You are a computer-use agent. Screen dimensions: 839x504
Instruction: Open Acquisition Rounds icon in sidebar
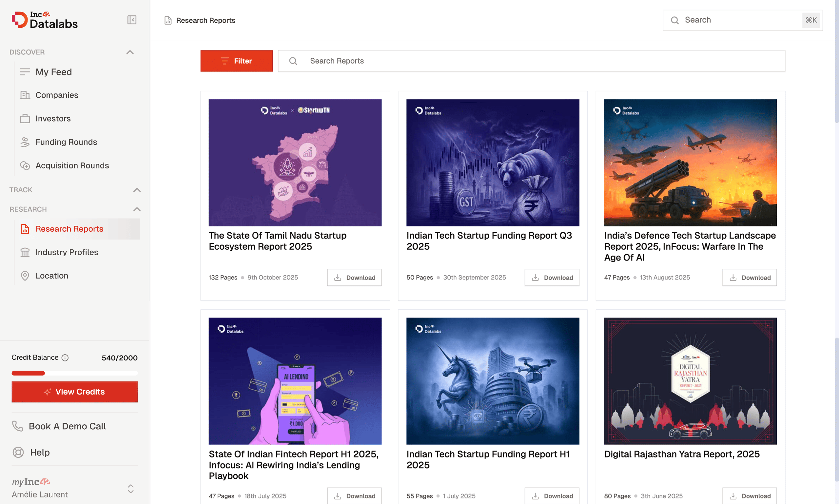click(25, 165)
